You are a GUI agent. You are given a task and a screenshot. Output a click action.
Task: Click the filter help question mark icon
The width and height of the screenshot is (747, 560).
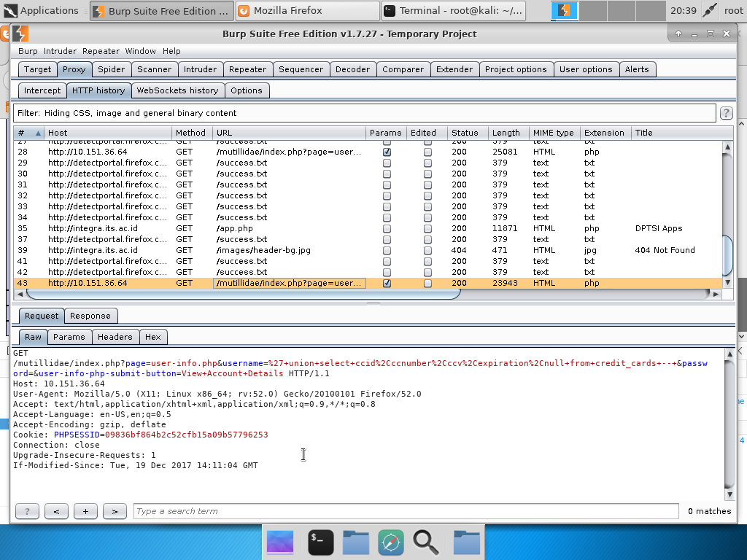click(726, 113)
